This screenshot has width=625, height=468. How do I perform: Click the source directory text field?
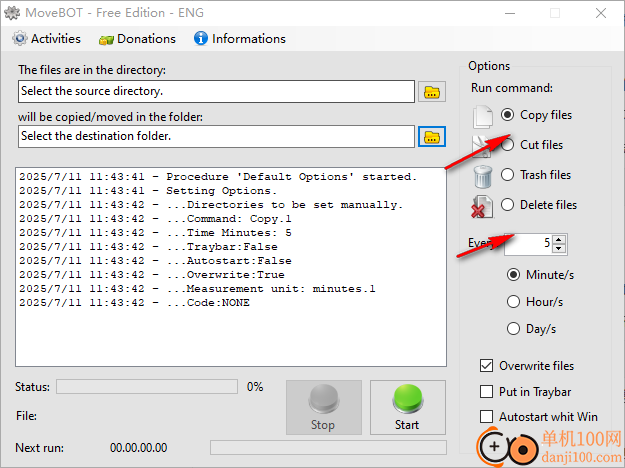[x=216, y=91]
